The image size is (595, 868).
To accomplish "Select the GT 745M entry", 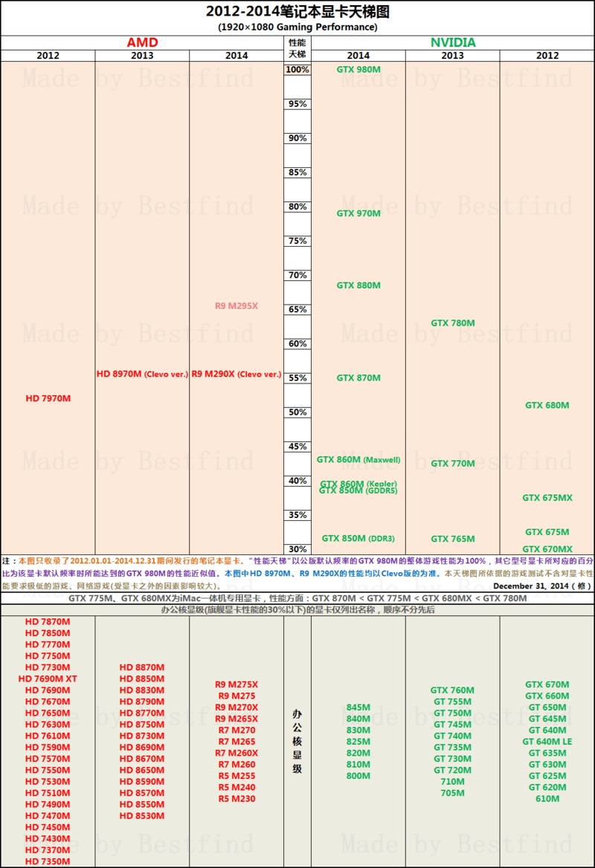I will pyautogui.click(x=453, y=725).
